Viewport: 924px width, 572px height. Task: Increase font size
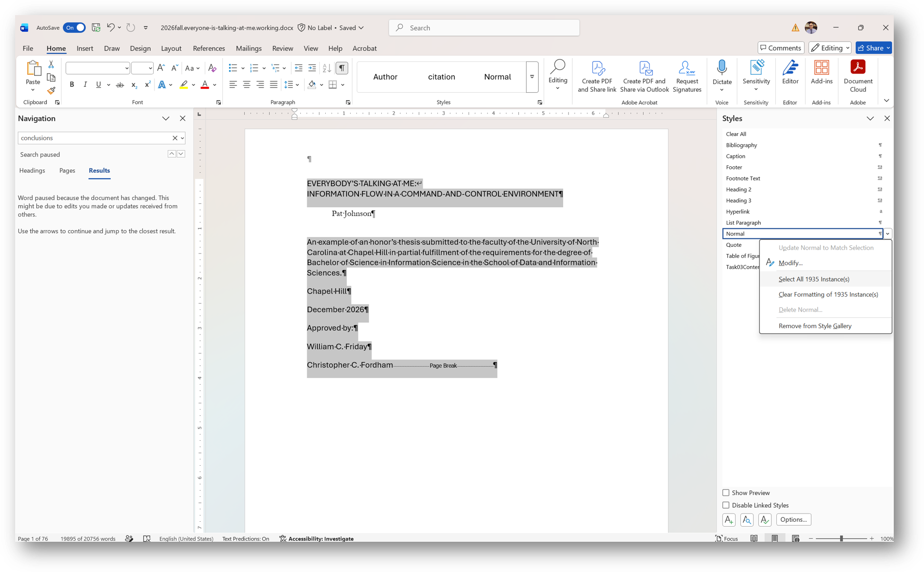click(x=161, y=68)
